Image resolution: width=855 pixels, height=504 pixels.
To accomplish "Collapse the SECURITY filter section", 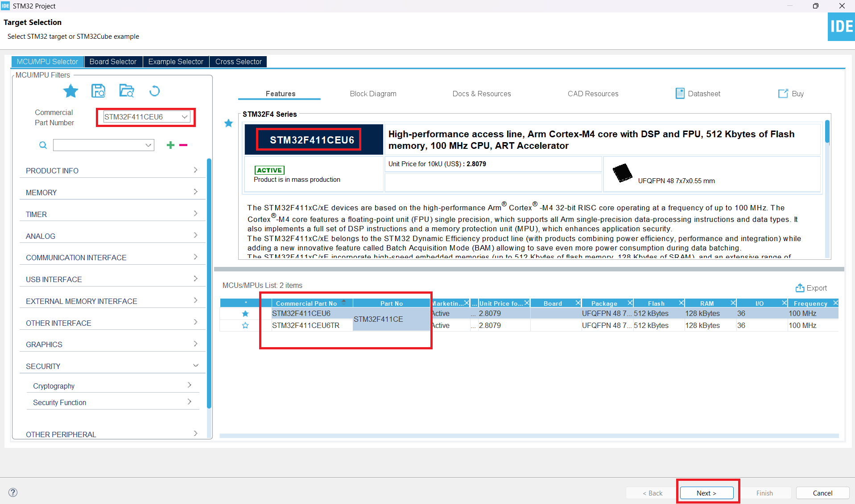I will (x=112, y=366).
